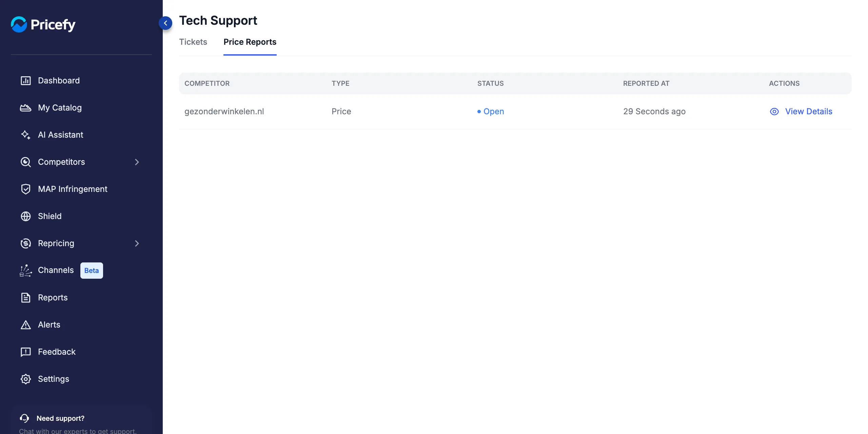Click the Alerts warning triangle icon
This screenshot has width=868, height=434.
tap(26, 325)
